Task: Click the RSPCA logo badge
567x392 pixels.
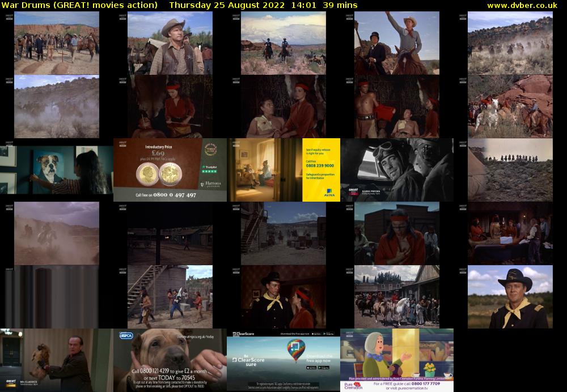Action: [x=126, y=336]
